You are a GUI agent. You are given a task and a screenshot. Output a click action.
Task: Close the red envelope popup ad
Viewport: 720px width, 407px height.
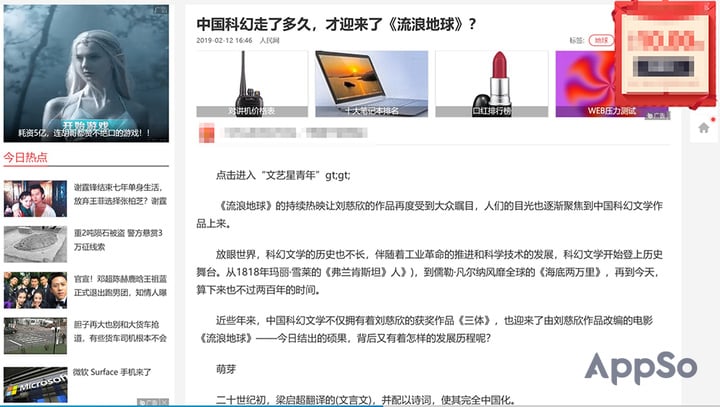707,6
